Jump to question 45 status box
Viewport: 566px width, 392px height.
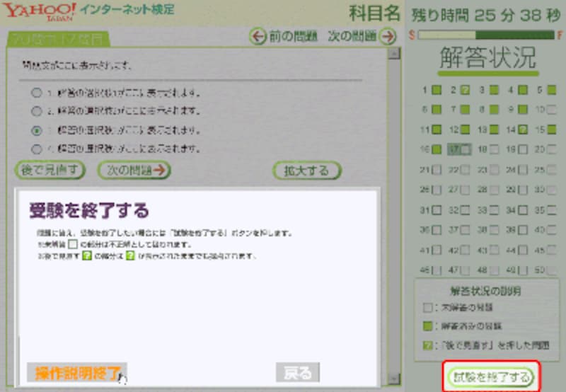click(x=552, y=250)
